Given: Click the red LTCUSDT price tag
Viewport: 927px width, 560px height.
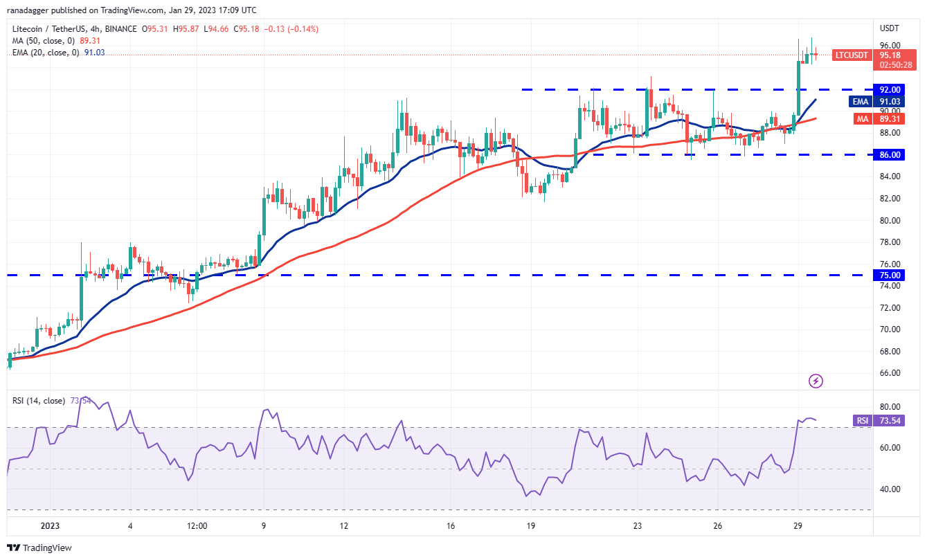Looking at the screenshot, I should (851, 55).
